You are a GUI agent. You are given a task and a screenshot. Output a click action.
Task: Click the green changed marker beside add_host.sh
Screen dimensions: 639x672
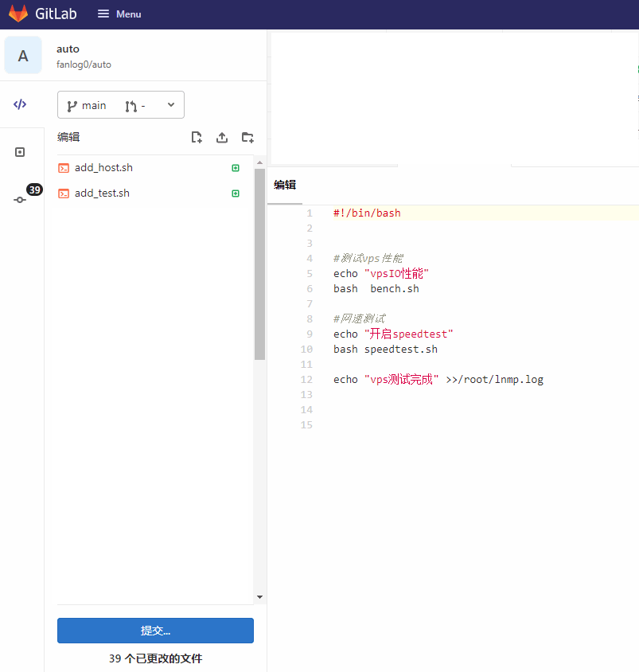pyautogui.click(x=236, y=168)
